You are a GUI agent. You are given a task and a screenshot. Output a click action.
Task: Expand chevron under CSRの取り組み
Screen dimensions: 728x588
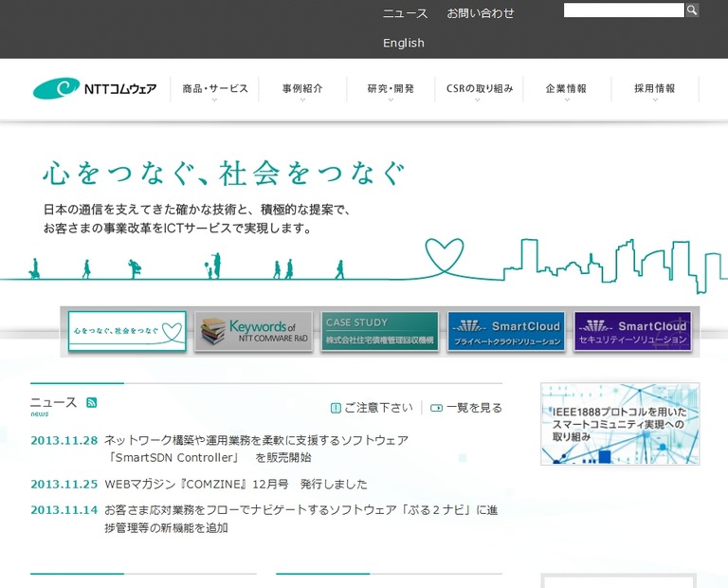click(x=478, y=100)
